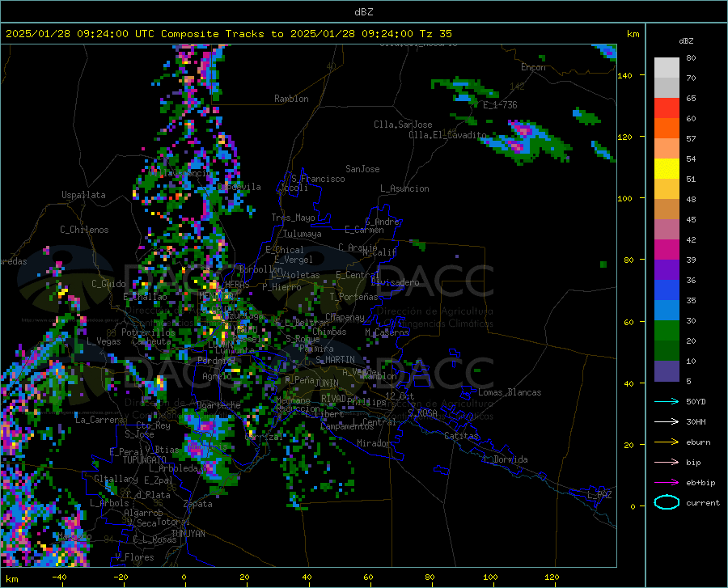Click the L_PAZ map label
The width and height of the screenshot is (728, 588).
599,495
